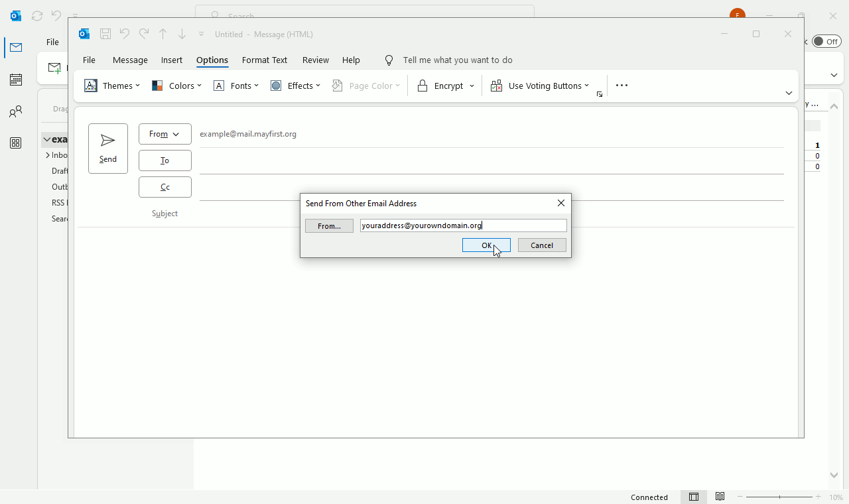Viewport: 849px width, 504px height.
Task: Click the zoom slider in status bar
Action: coord(779,497)
